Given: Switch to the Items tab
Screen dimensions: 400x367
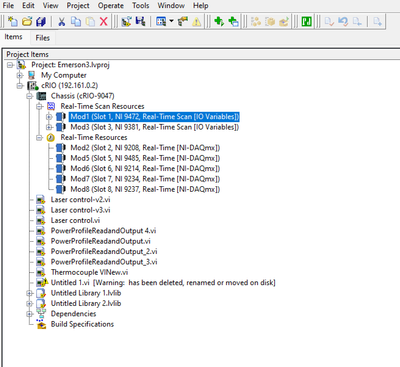Looking at the screenshot, I should coord(13,37).
